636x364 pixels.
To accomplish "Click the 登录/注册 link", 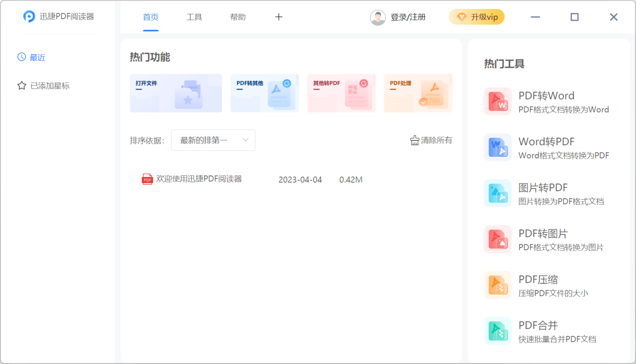I will (408, 17).
